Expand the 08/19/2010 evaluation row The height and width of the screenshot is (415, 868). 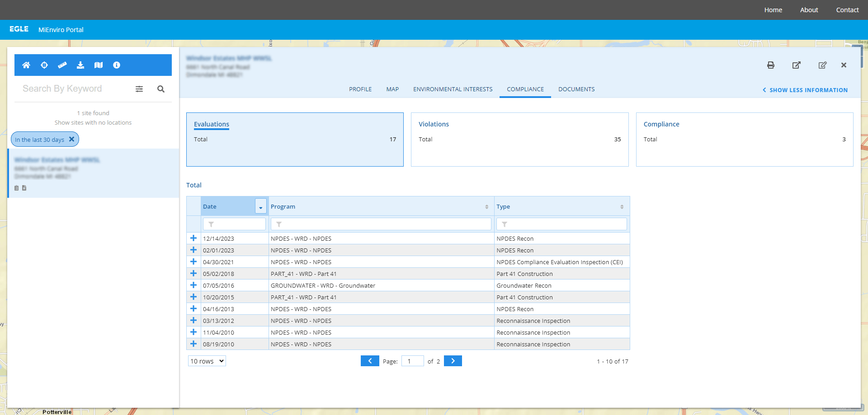[193, 344]
